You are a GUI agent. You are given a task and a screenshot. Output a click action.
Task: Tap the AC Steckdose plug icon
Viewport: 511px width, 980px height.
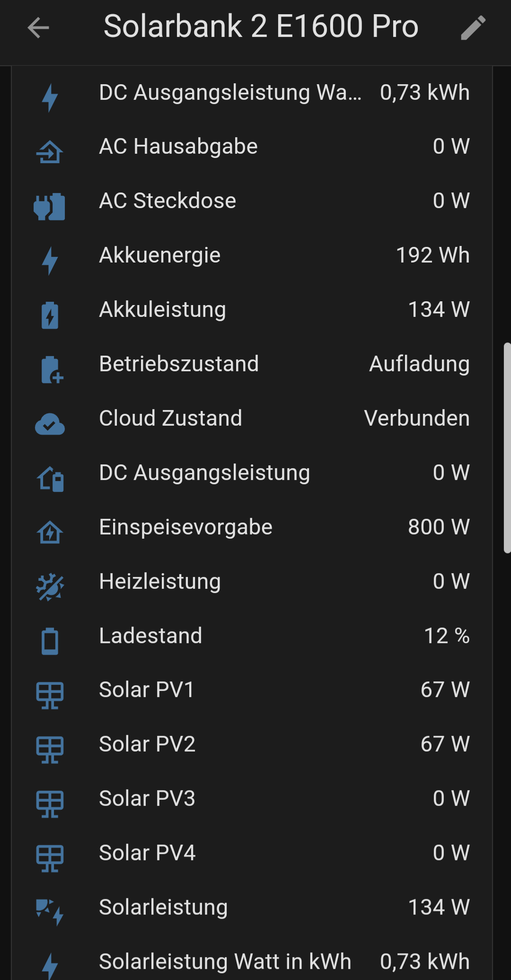[x=50, y=207]
